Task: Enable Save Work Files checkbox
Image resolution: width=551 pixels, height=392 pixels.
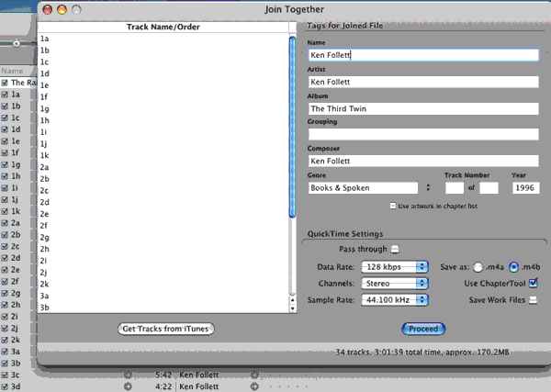Action: click(534, 300)
